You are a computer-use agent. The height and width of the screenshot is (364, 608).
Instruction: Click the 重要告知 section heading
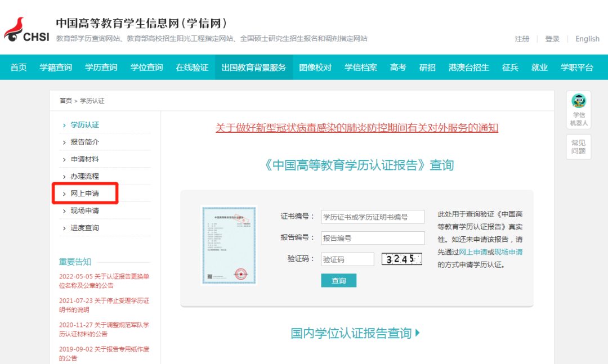[x=75, y=262]
